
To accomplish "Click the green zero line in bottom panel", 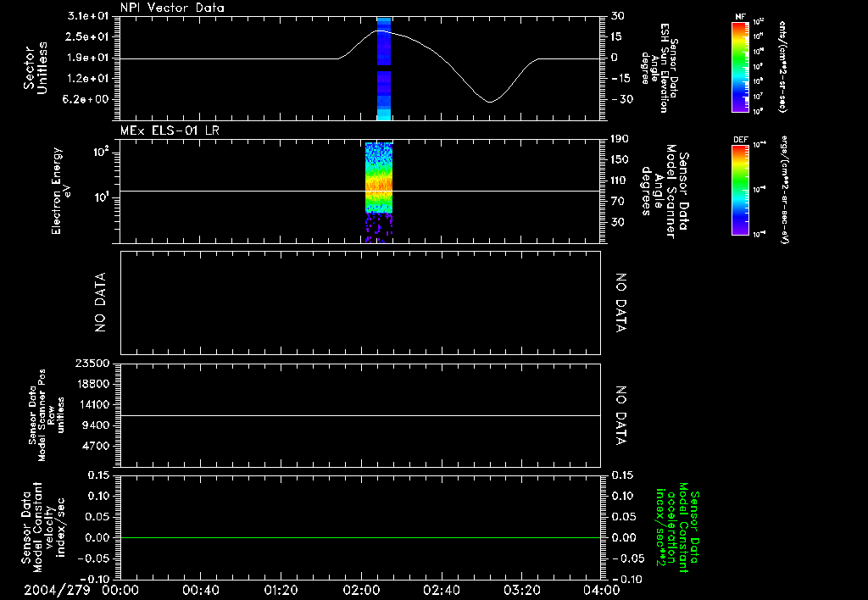I will point(360,537).
